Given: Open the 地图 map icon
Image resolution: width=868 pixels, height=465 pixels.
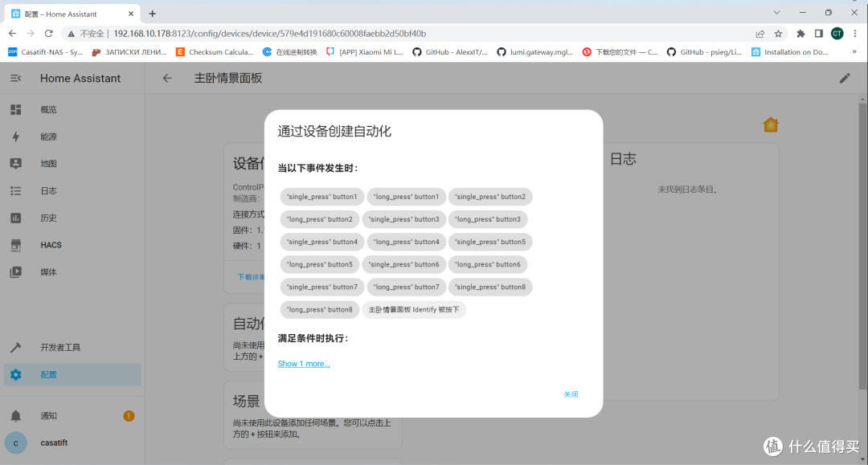Looking at the screenshot, I should tap(15, 164).
